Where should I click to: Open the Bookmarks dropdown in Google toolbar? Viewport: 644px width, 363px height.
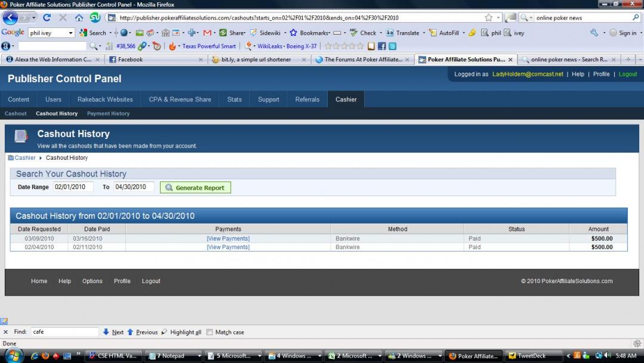[x=310, y=33]
